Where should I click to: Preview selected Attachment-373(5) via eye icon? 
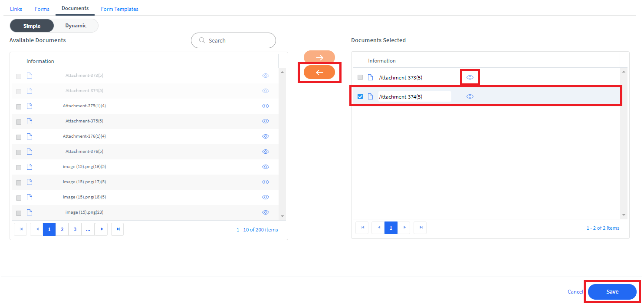pos(470,77)
